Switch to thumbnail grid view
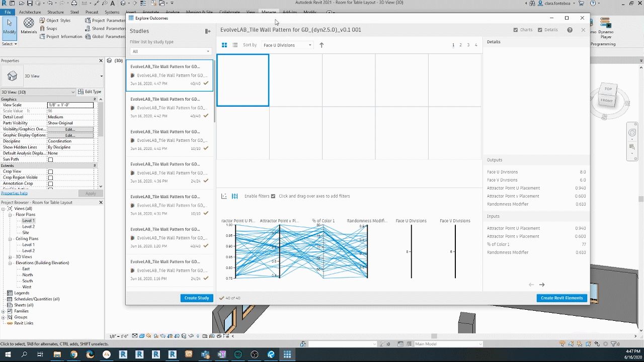 click(x=224, y=45)
